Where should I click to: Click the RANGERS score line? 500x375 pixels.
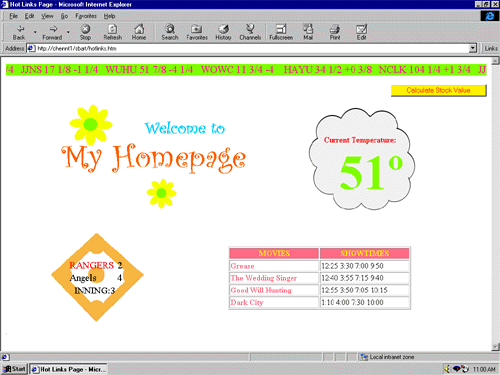[96, 265]
